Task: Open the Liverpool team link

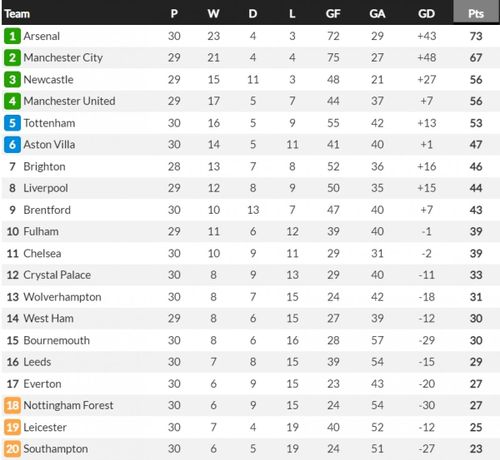Action: point(46,188)
